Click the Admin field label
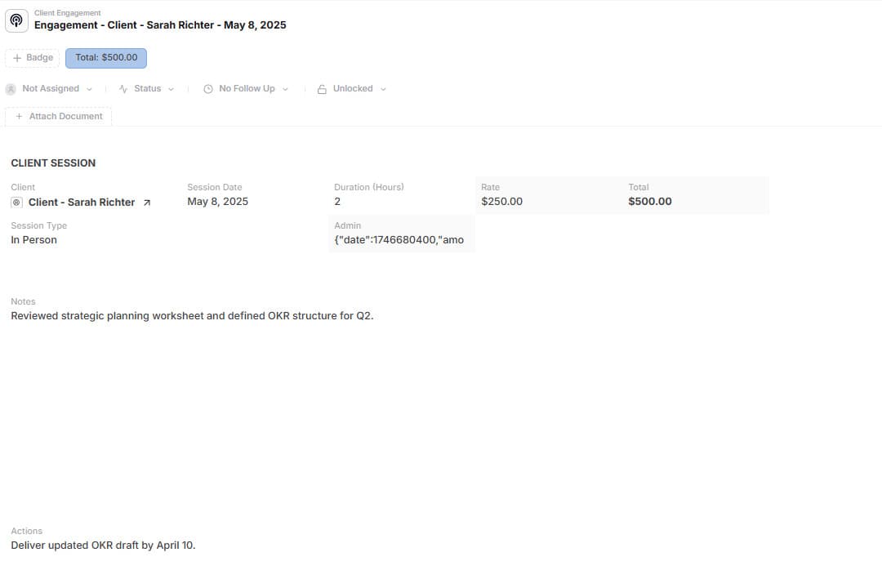 [348, 225]
